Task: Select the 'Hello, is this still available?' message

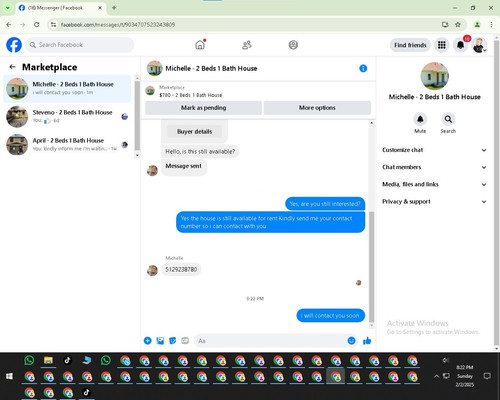Action: point(200,151)
